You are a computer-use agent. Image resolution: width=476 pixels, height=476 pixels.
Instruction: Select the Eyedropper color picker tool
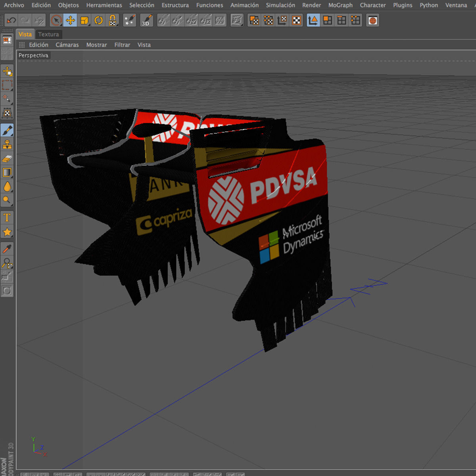point(7,249)
